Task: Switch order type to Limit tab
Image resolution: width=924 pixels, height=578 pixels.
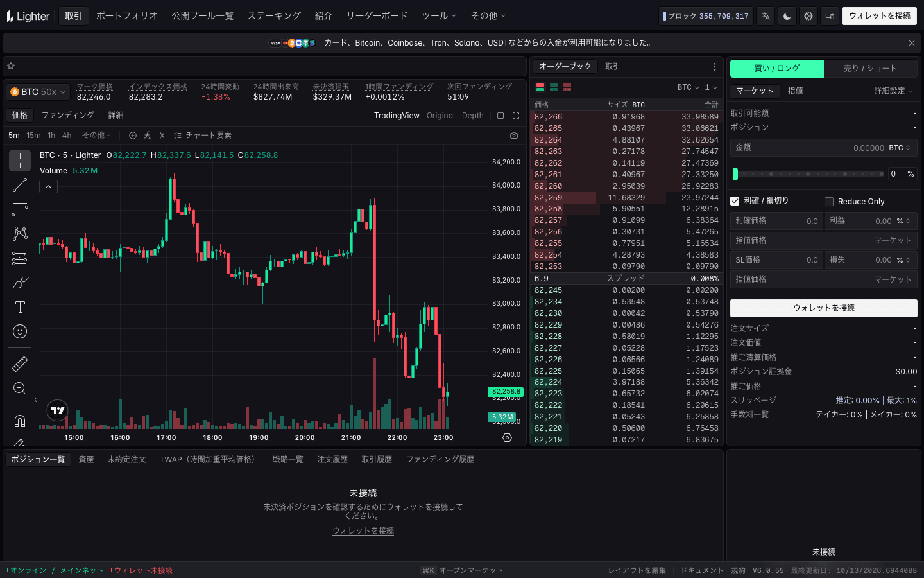Action: [x=796, y=91]
